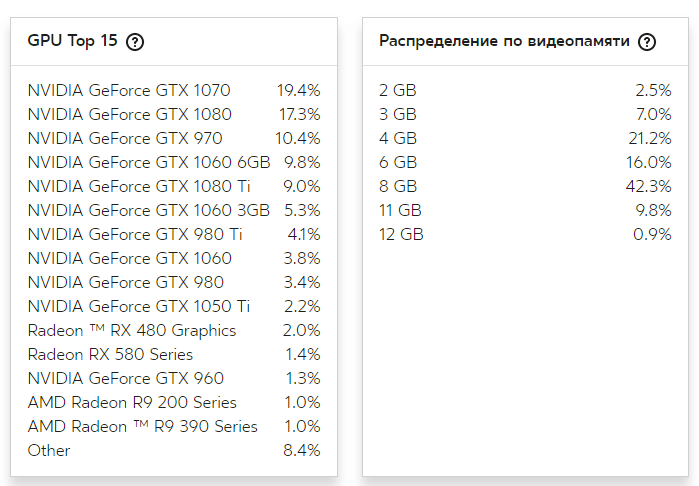699x486 pixels.
Task: Click the 42.3% value for 8 GB
Action: 650,186
